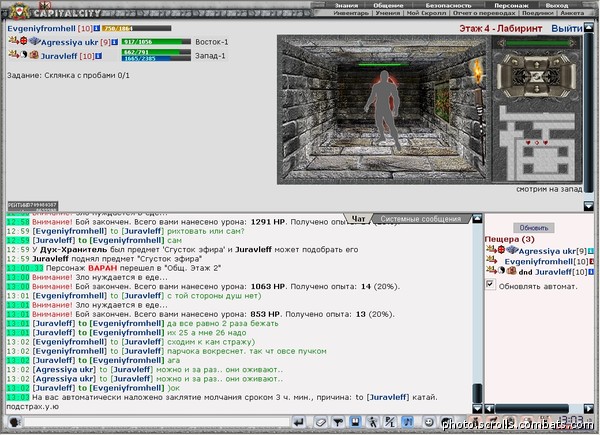Click the gray humanoid enemy in the labyrinth view
The height and width of the screenshot is (435, 600).
[x=382, y=109]
